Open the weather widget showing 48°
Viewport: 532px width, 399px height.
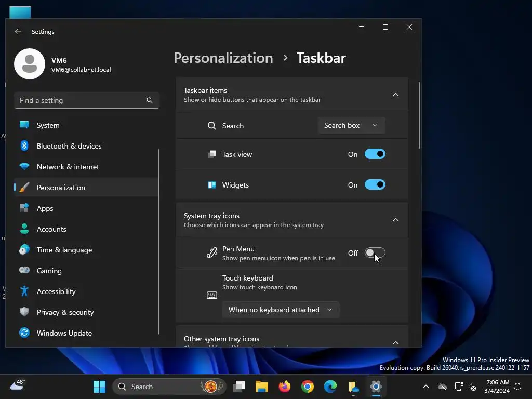coord(18,385)
